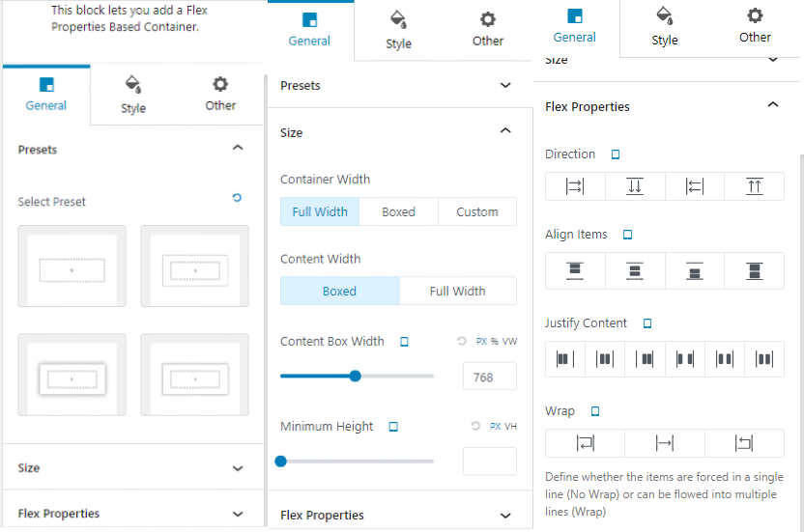Select the last Align Items icon option
This screenshot has height=532, width=804.
point(754,271)
